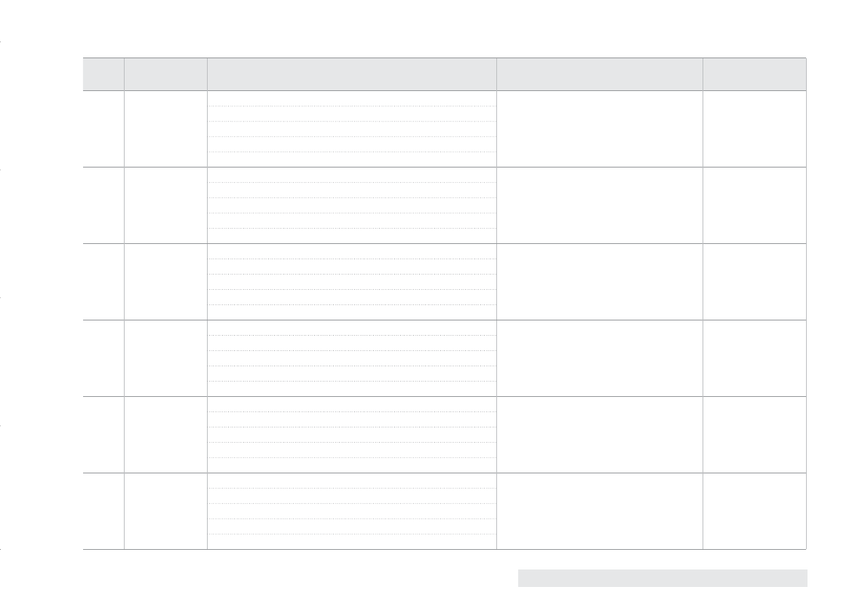The height and width of the screenshot is (611, 868).
Task: Click first dotted line in second table row
Action: (x=352, y=183)
